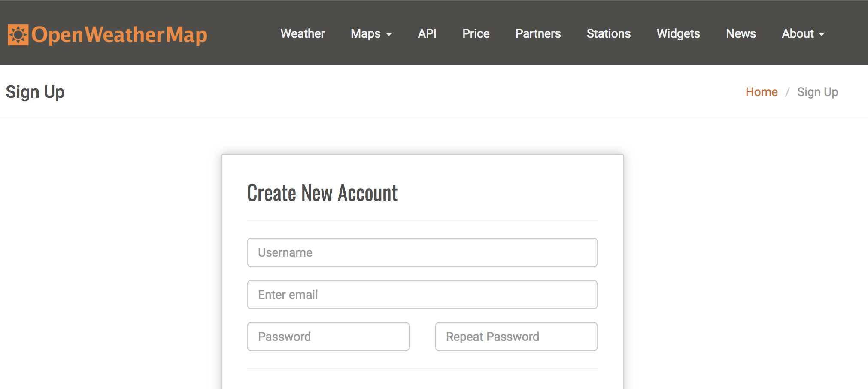Click the Sign Up page heading

35,92
